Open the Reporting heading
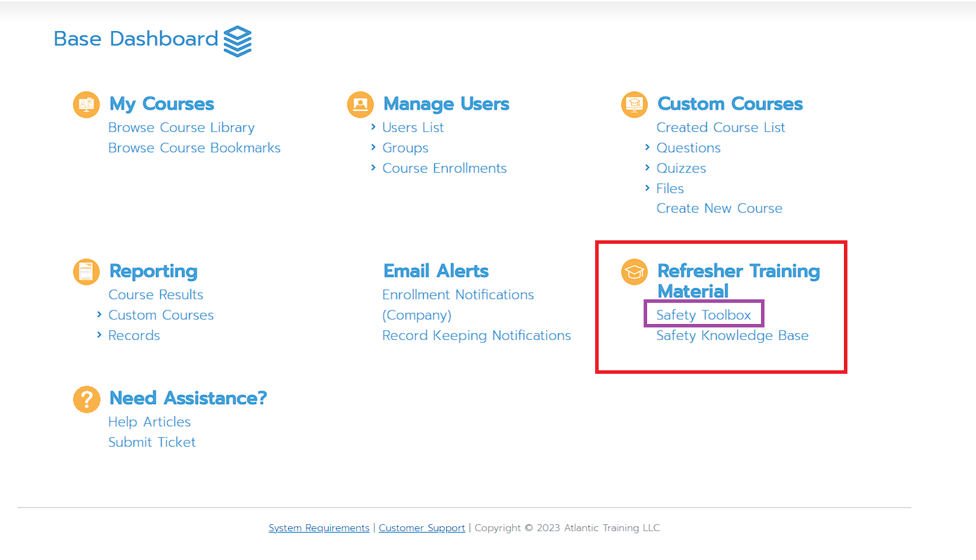This screenshot has height=560, width=976. [153, 272]
